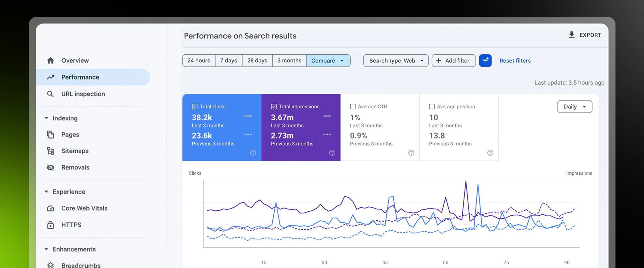
Task: Click help icon in Average CTR card
Action: tap(411, 153)
